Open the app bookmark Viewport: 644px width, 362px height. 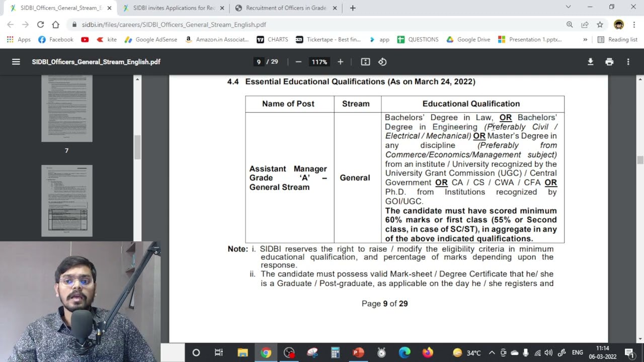(x=379, y=39)
